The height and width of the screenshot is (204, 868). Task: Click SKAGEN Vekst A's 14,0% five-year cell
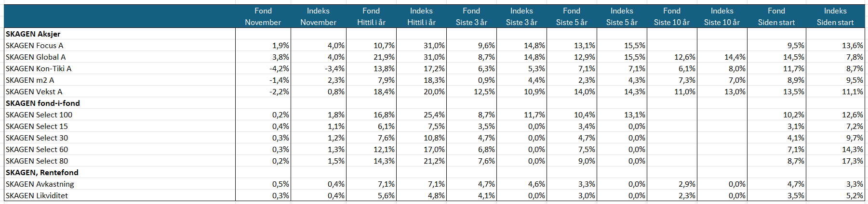pyautogui.click(x=585, y=91)
